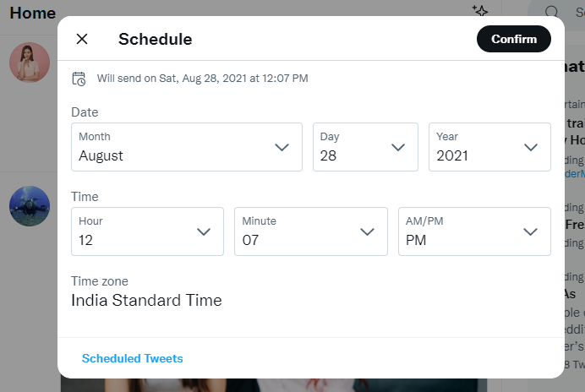
Task: Open the AM/PM dropdown showing PM
Action: tap(474, 231)
